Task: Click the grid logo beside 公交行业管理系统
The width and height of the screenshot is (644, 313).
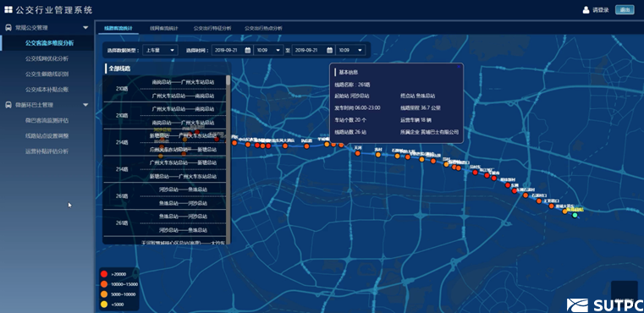Action: (x=8, y=10)
